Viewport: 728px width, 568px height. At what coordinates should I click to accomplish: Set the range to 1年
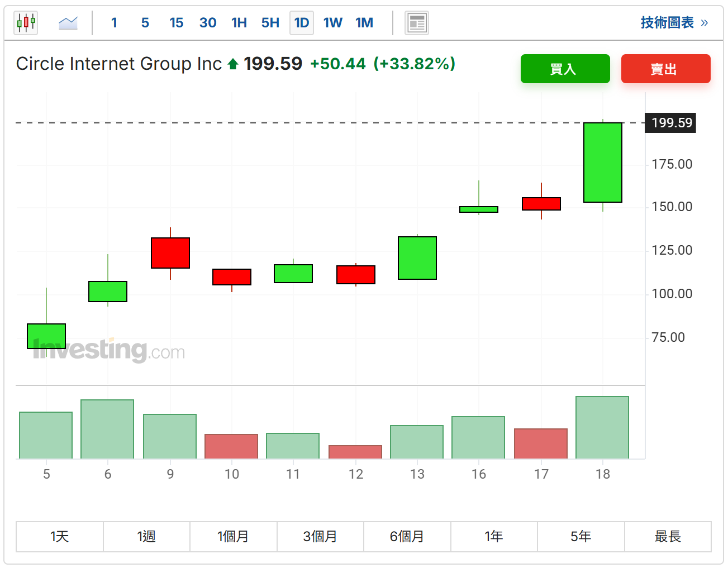pos(494,537)
